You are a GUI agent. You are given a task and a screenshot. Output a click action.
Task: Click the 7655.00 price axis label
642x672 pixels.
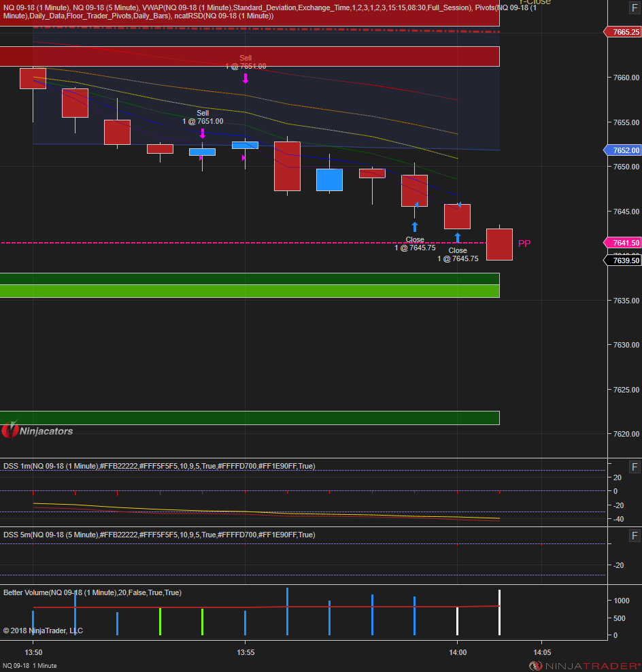626,122
